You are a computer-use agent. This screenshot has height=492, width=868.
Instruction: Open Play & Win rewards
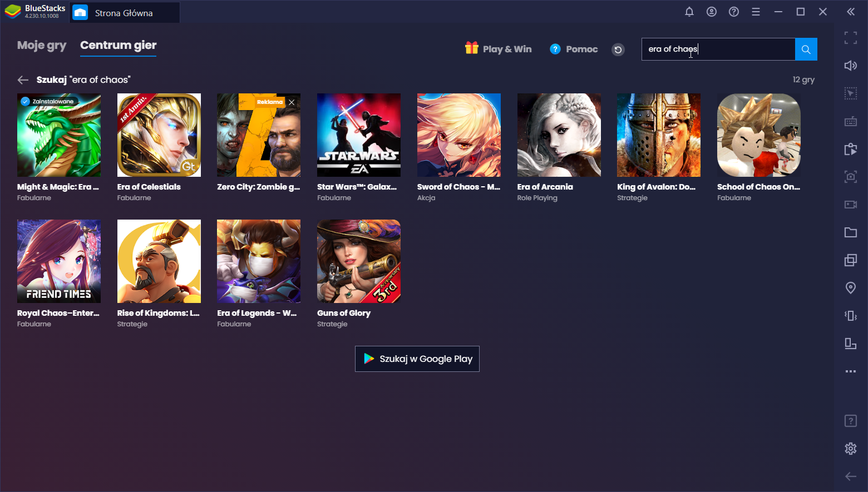[498, 49]
